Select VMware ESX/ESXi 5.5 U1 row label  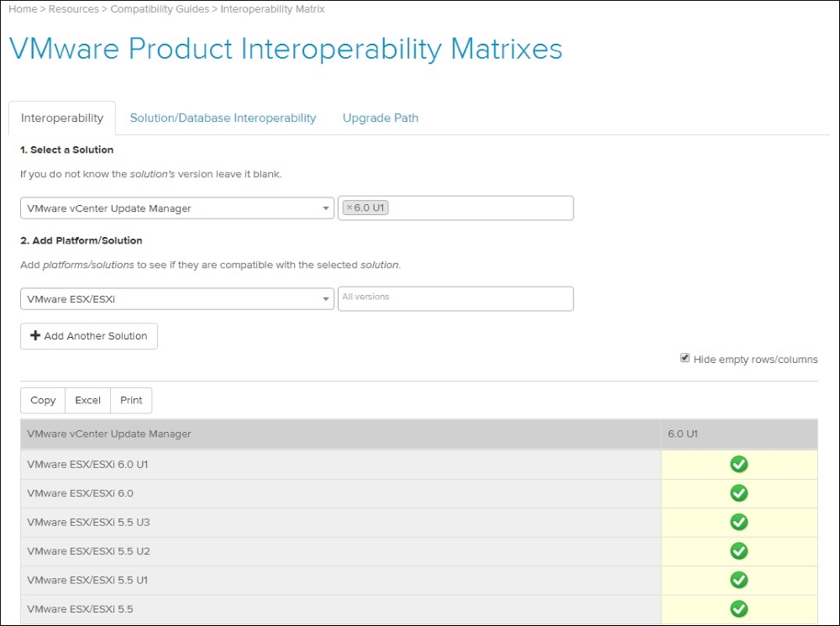coord(87,580)
